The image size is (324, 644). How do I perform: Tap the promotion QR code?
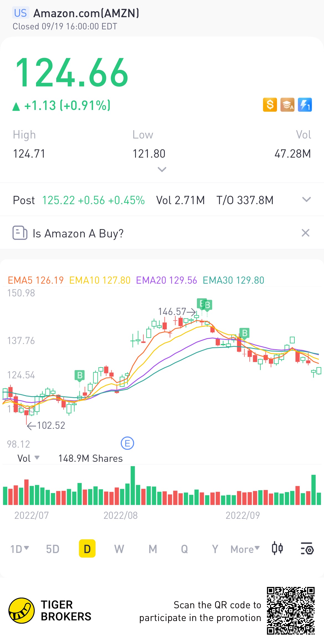point(291,610)
